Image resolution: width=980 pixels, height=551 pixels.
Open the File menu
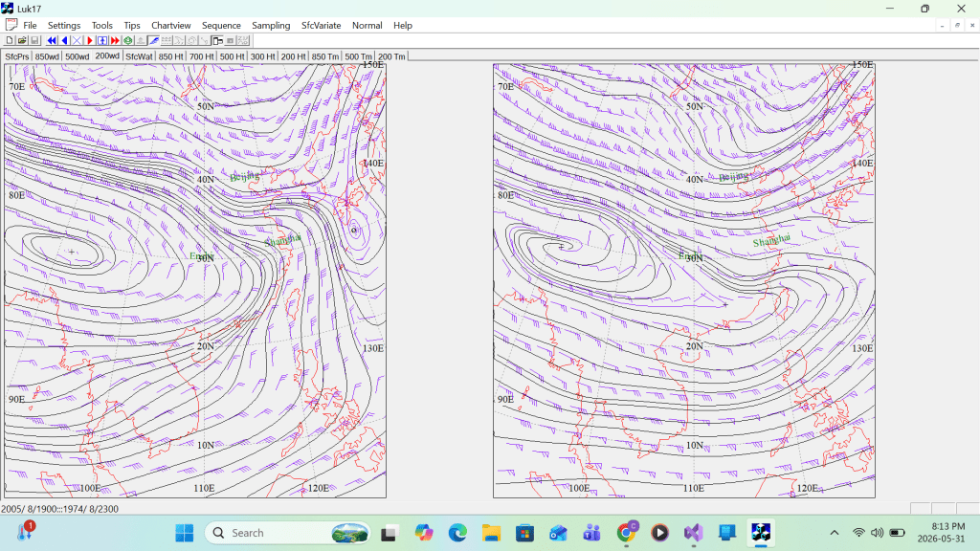point(30,25)
